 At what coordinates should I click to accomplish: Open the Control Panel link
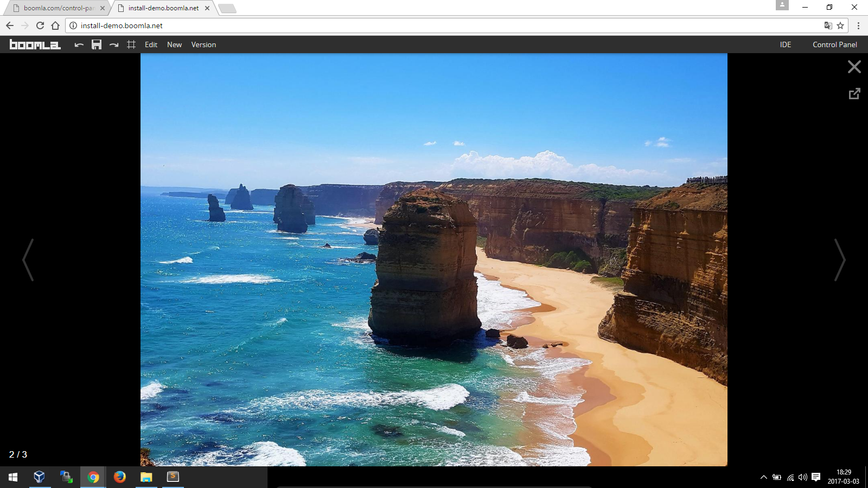(x=834, y=44)
